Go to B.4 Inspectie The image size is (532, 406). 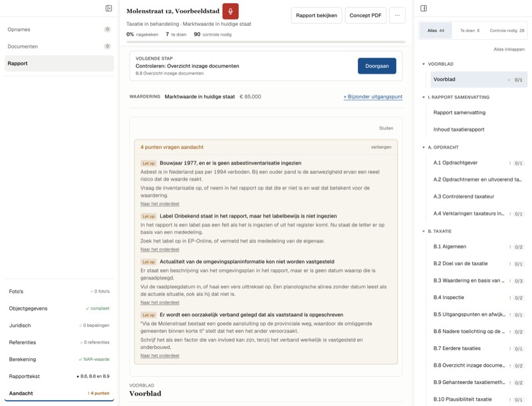[x=477, y=298]
